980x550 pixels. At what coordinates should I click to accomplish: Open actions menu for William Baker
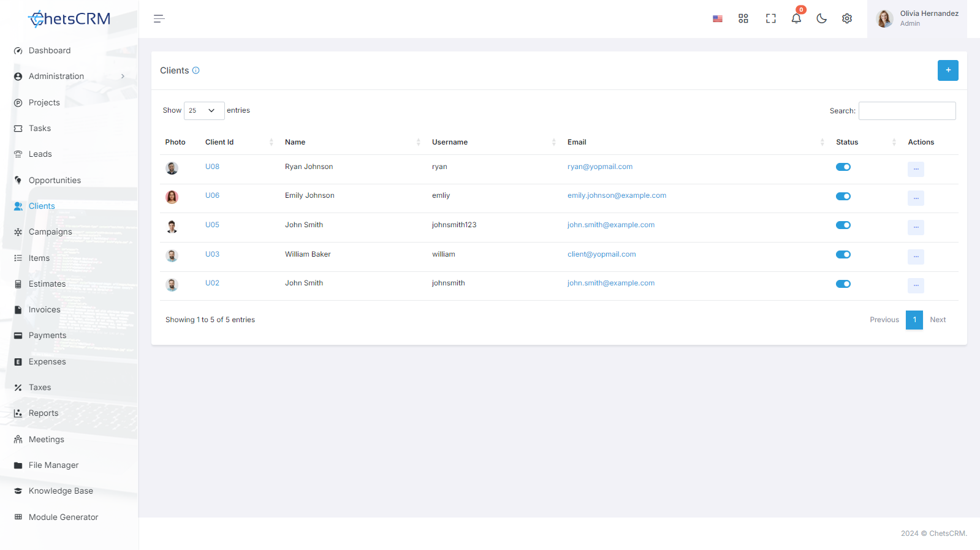(x=916, y=257)
